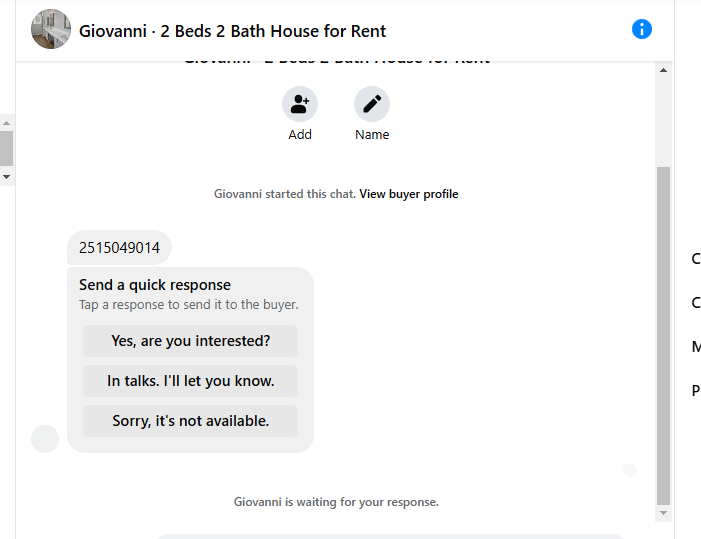
Task: Click the Add people icon
Action: pos(300,104)
